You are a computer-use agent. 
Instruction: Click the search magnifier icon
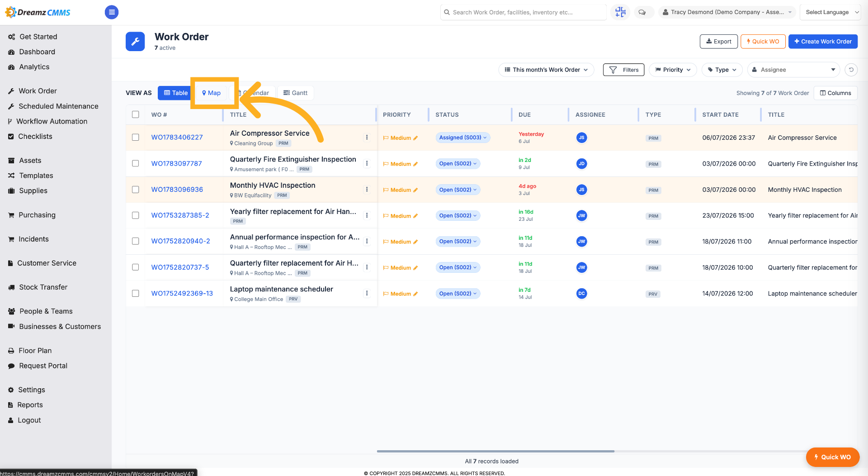(447, 12)
